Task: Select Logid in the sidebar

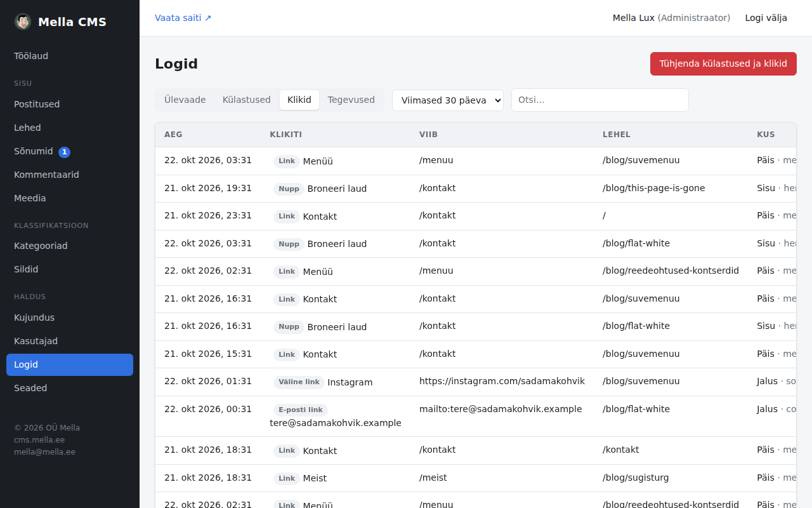Action: [x=70, y=364]
